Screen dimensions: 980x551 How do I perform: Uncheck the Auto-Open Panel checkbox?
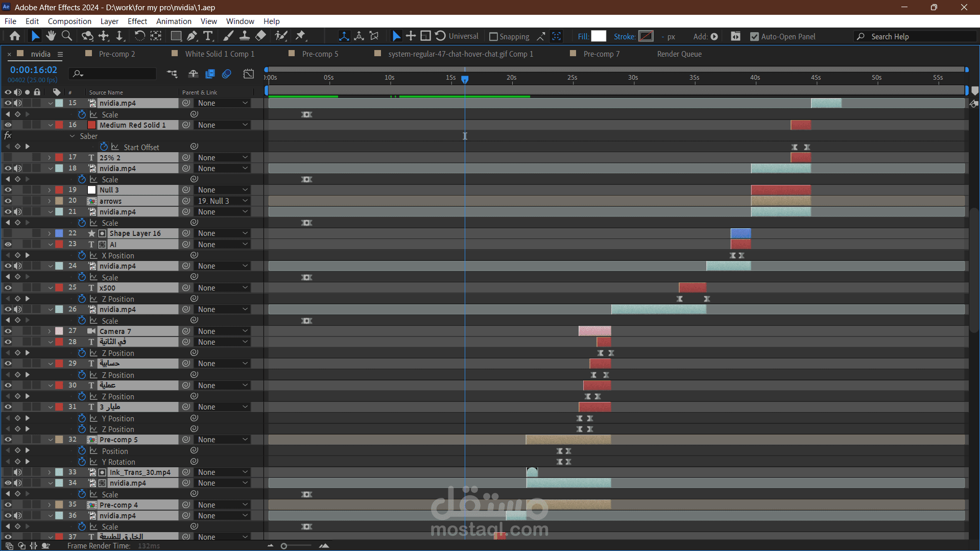pyautogui.click(x=754, y=37)
